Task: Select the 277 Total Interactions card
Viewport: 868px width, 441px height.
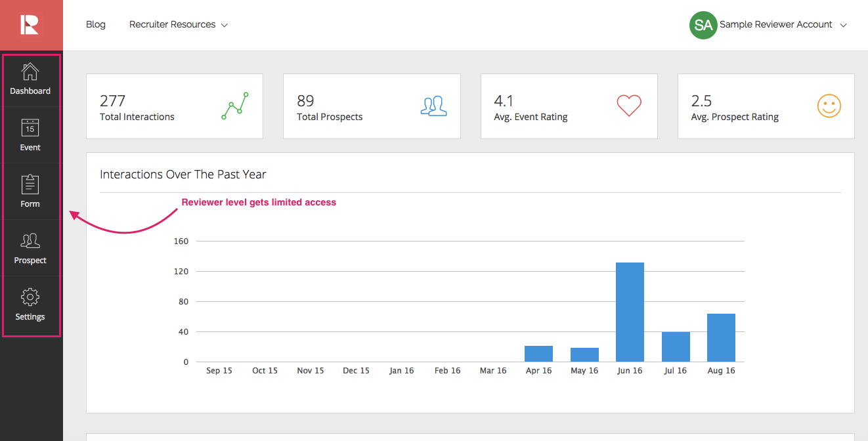Action: (175, 106)
